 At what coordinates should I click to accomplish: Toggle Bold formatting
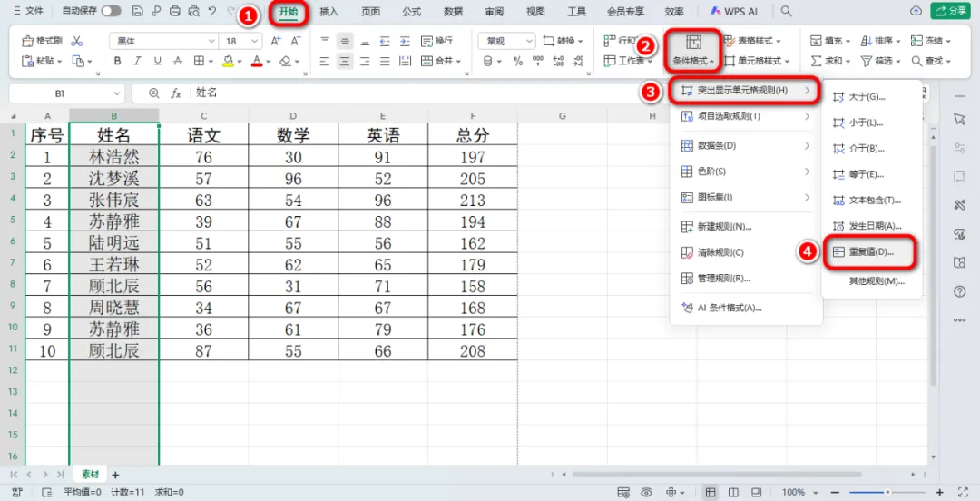[117, 62]
